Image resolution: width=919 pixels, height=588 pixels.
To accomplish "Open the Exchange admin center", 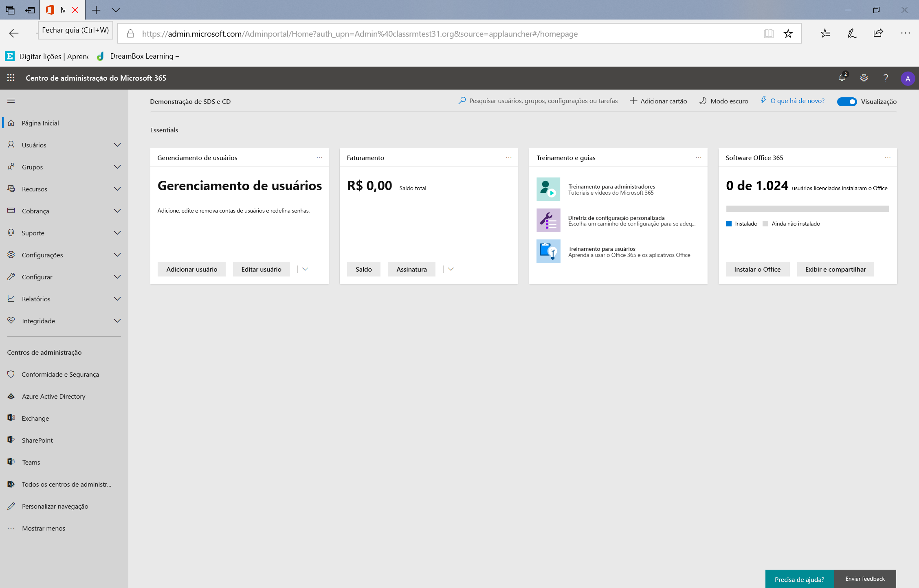I will click(x=35, y=418).
